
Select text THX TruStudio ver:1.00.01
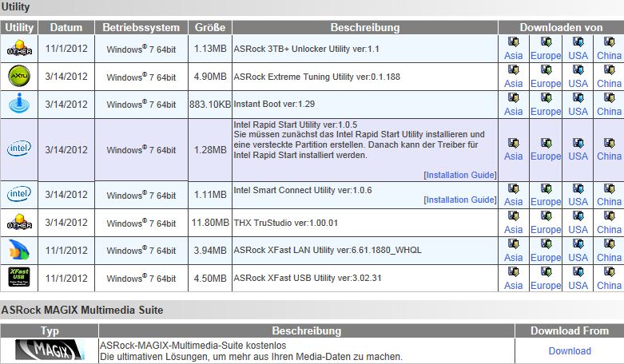286,223
